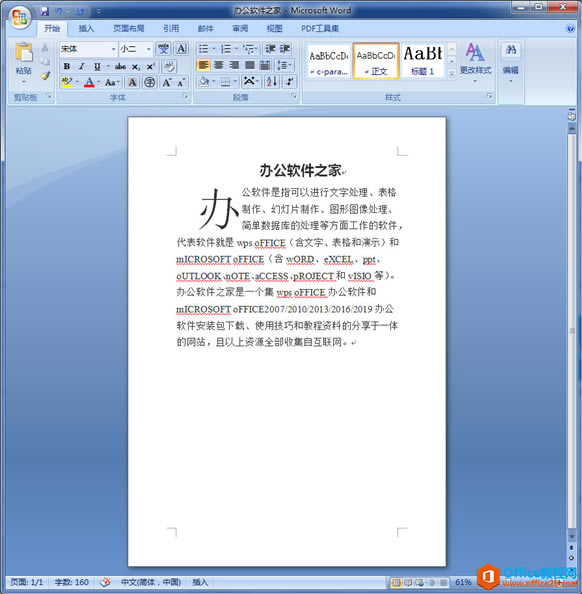Screen dimensions: 582x594
Task: Toggle Italic formatting
Action: [81, 66]
